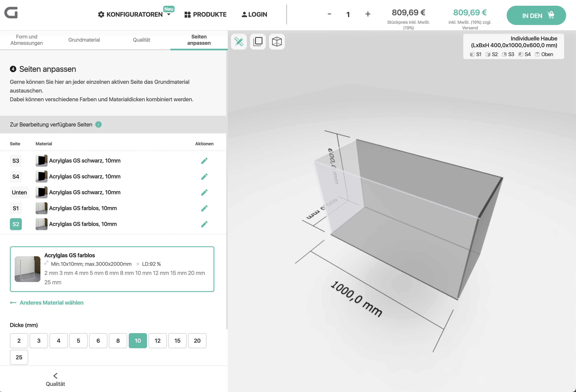This screenshot has height=392, width=576.
Task: Choose the 25 mm thickness button
Action: click(x=19, y=357)
